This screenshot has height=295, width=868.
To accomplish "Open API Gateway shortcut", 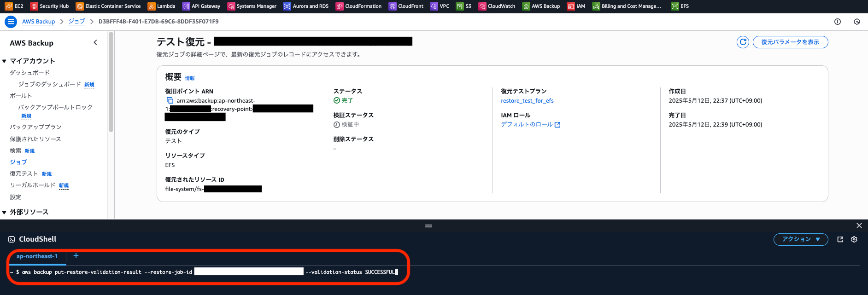I will tap(201, 6).
